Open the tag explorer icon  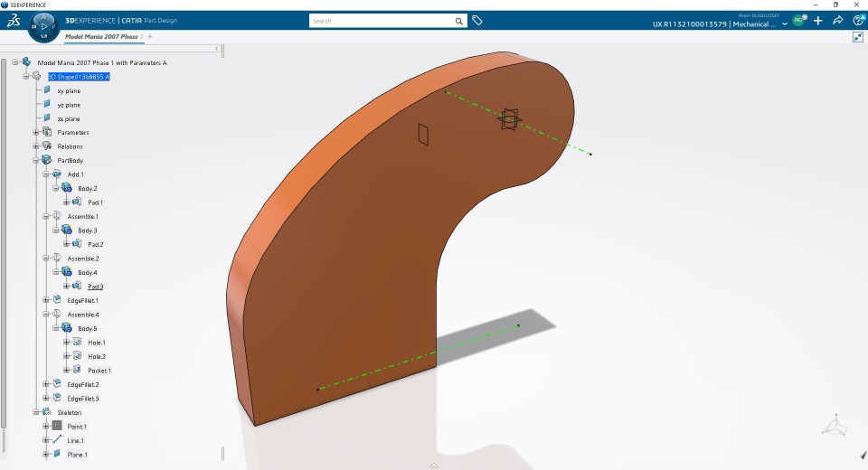pos(477,21)
